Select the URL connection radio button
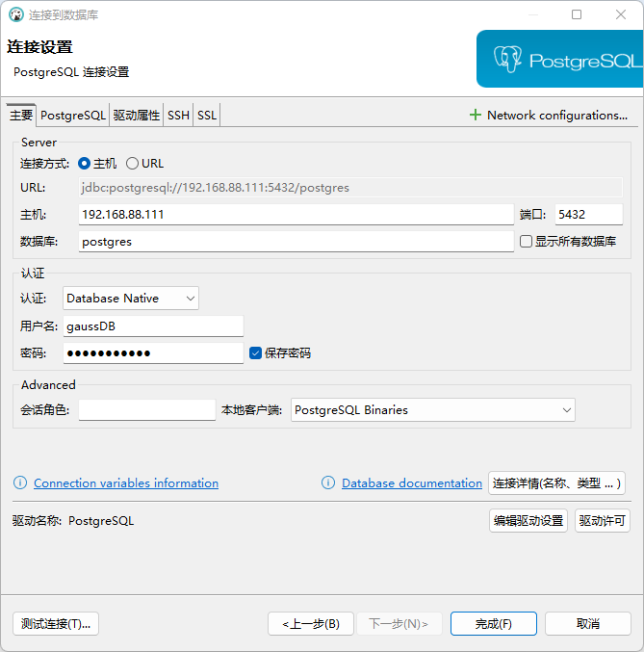 tap(133, 164)
